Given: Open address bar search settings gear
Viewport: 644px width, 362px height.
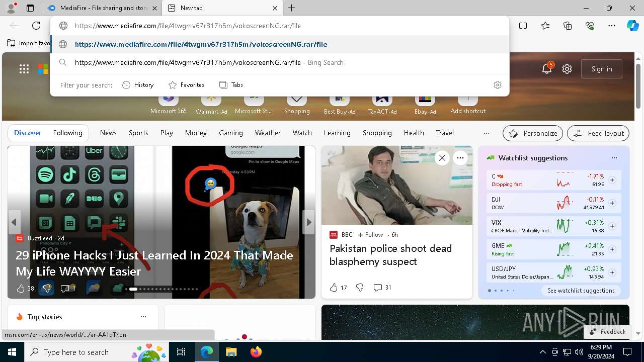Looking at the screenshot, I should tap(498, 85).
